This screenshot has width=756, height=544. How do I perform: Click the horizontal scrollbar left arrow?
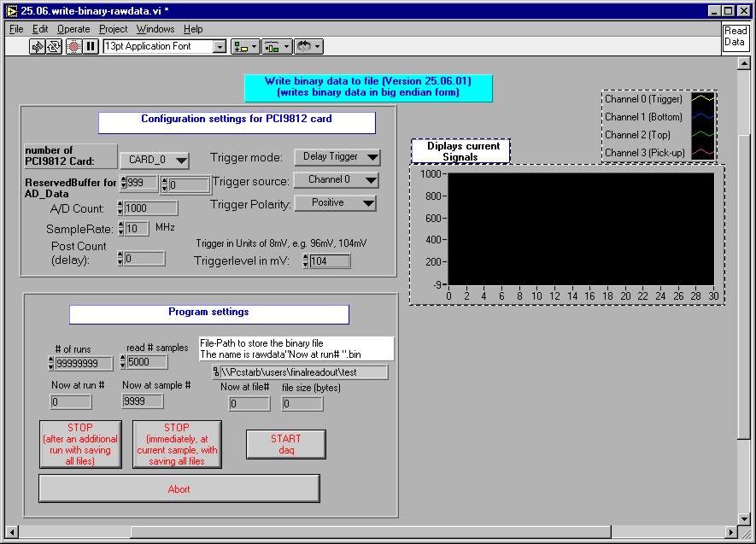pyautogui.click(x=12, y=532)
